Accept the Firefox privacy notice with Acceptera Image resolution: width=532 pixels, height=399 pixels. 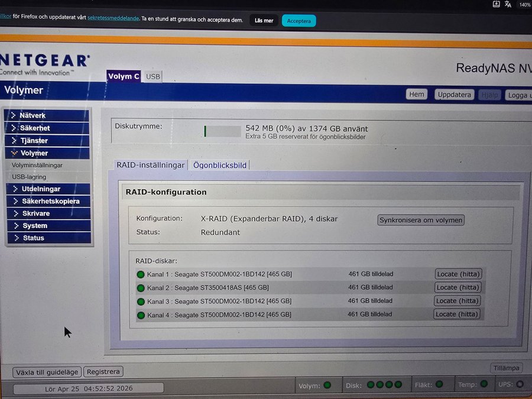pos(299,21)
